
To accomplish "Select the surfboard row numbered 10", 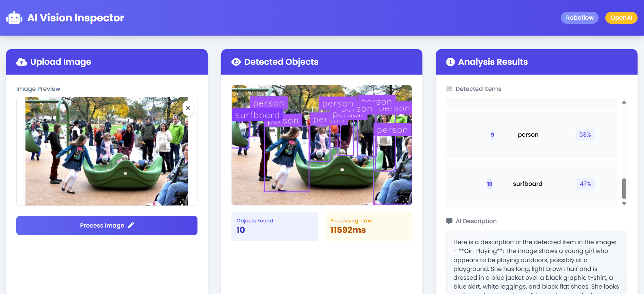I will point(532,184).
